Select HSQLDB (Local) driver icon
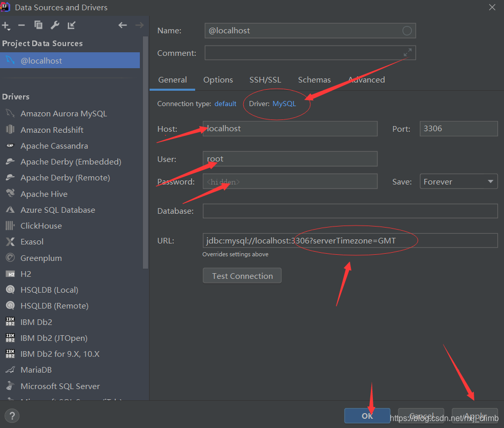Image resolution: width=504 pixels, height=428 pixels. [10, 290]
